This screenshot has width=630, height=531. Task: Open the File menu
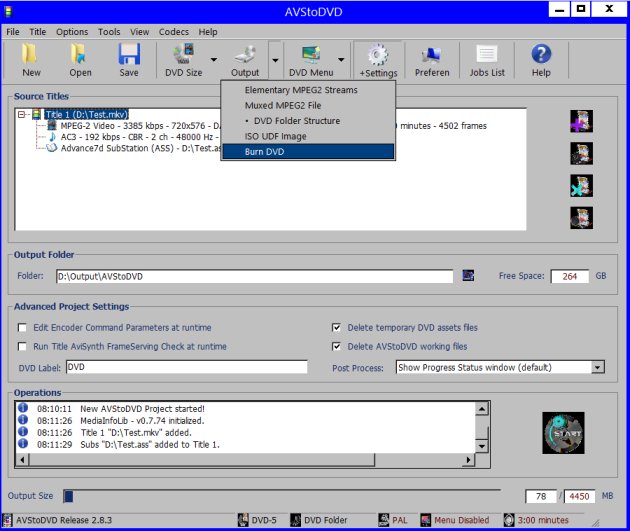[13, 32]
